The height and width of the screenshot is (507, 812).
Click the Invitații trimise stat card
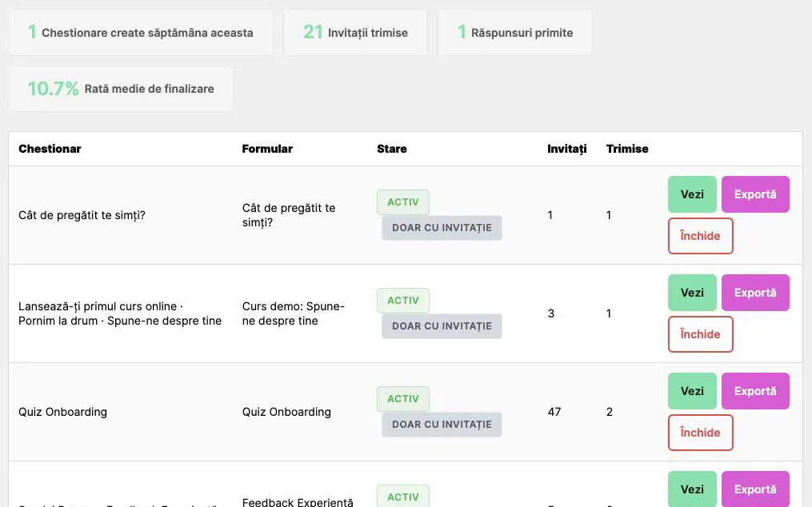[x=355, y=32]
